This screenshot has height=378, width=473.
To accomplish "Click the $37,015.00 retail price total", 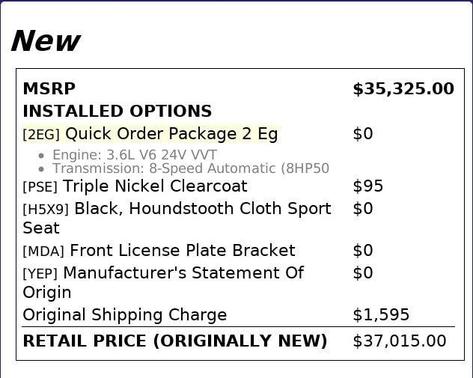I will [x=399, y=341].
